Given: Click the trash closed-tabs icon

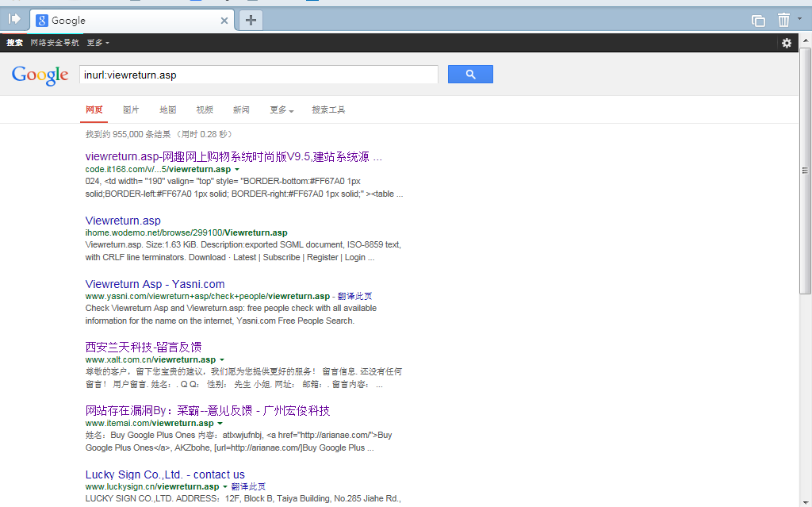Looking at the screenshot, I should (783, 20).
